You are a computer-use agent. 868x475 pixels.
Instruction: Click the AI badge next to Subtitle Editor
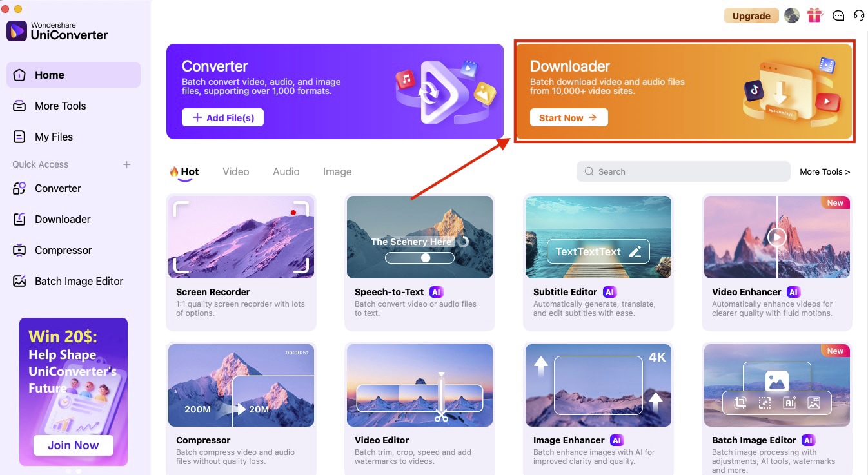pyautogui.click(x=610, y=292)
